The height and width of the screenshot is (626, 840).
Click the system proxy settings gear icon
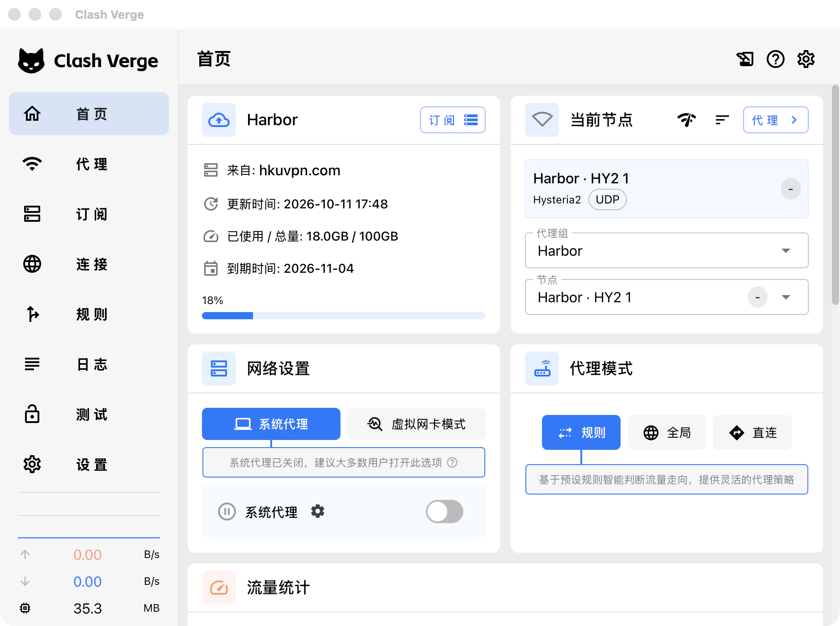pos(318,511)
